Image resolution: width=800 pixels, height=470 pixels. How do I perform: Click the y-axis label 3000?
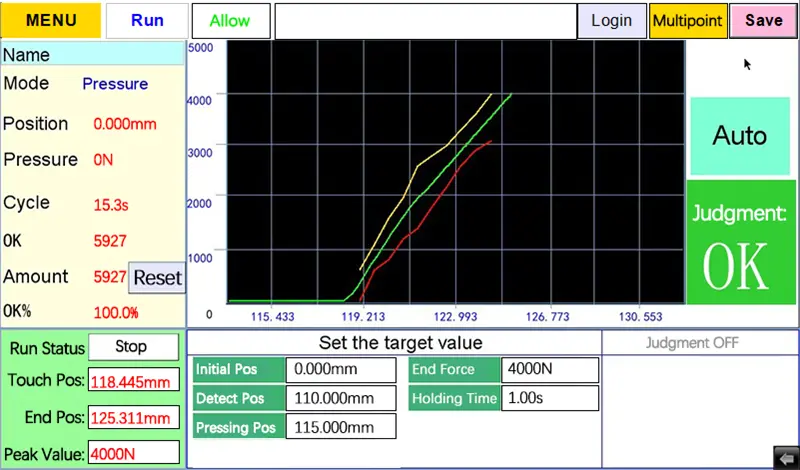pyautogui.click(x=199, y=152)
